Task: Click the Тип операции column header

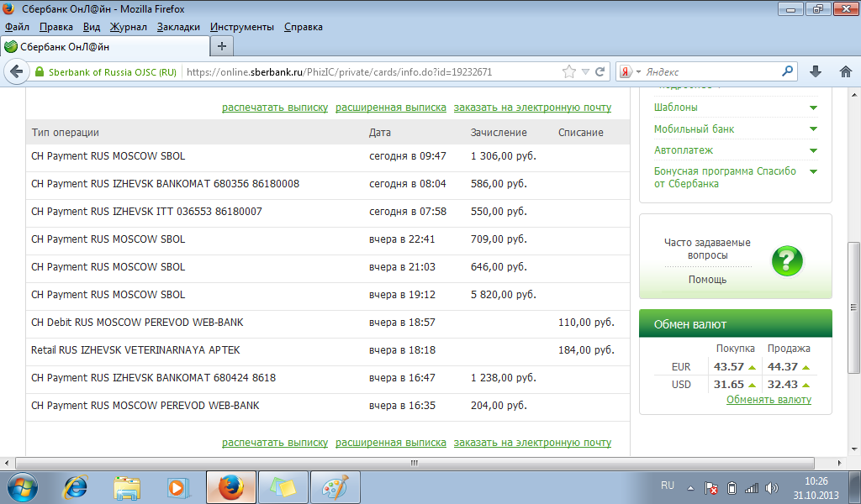Action: pyautogui.click(x=66, y=133)
